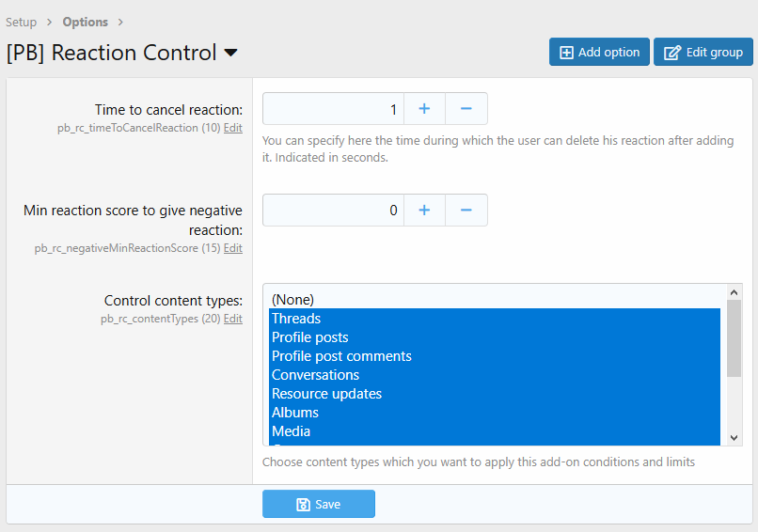Screen dimensions: 758x532
Task: Edit the pb_rc_timeToCancelReaction option
Action: coord(232,128)
